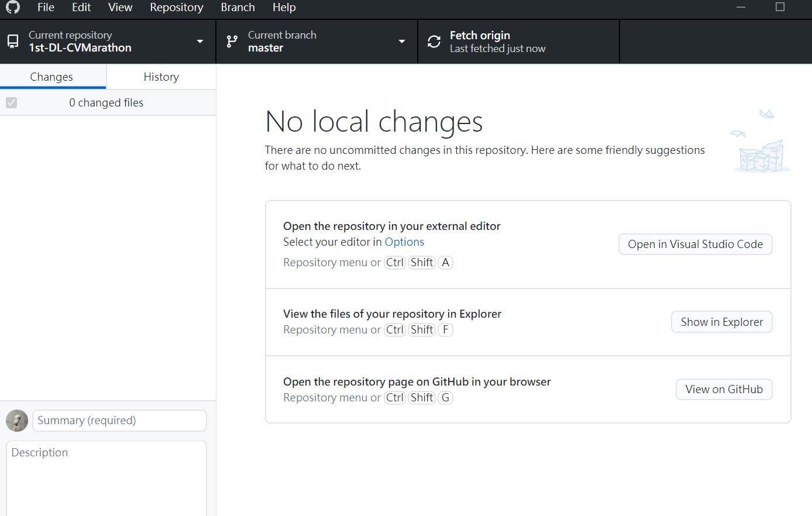Follow the Options link for editor selection
Viewport: 812px width, 516px height.
(x=404, y=242)
